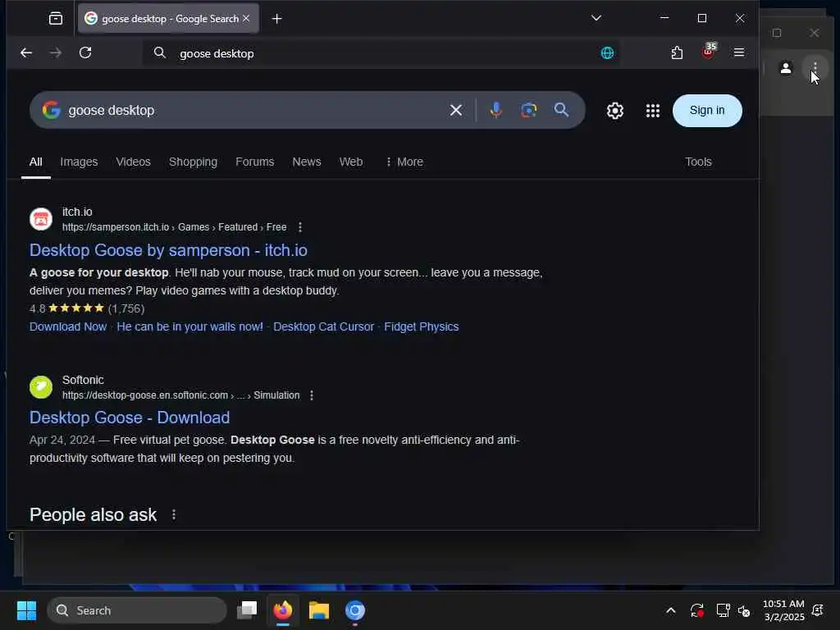Open Fidget Physics sitelink
Screen dimensions: 840x630
pyautogui.click(x=421, y=326)
